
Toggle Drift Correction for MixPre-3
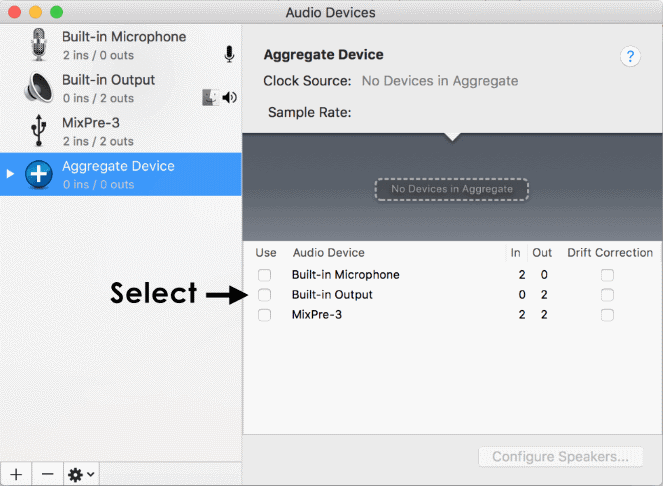tap(607, 315)
